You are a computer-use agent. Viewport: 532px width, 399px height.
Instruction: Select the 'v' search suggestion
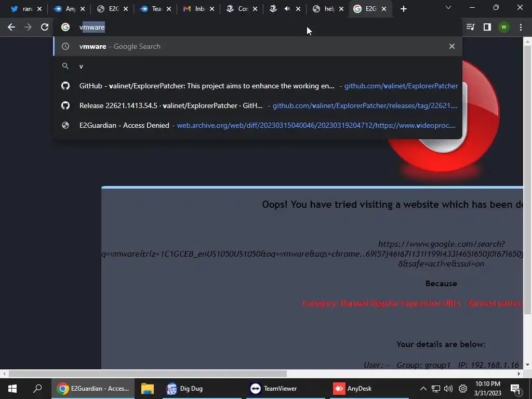click(258, 66)
